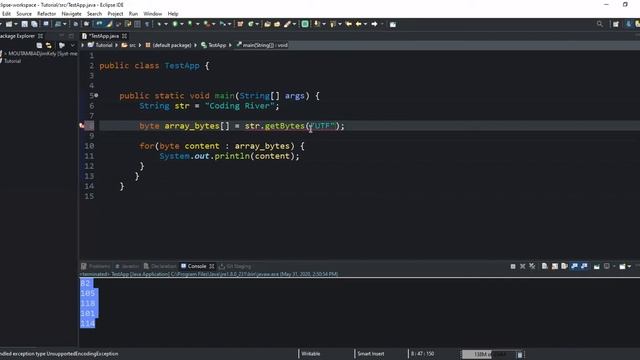This screenshot has width=640, height=360.
Task: Open the Debug dropdown arrow beside the bug icon
Action: click(x=166, y=24)
